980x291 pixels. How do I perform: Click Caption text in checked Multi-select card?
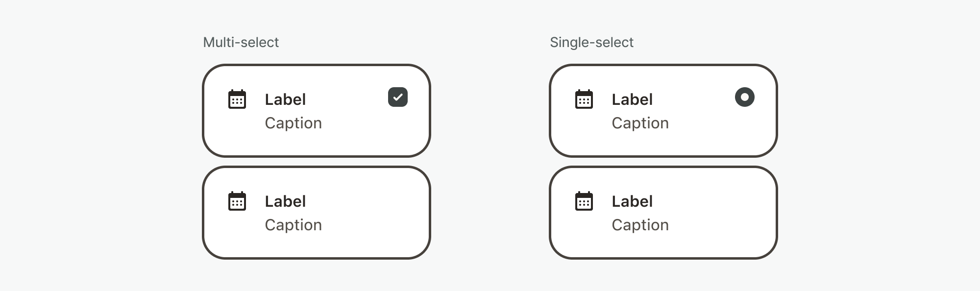[293, 123]
